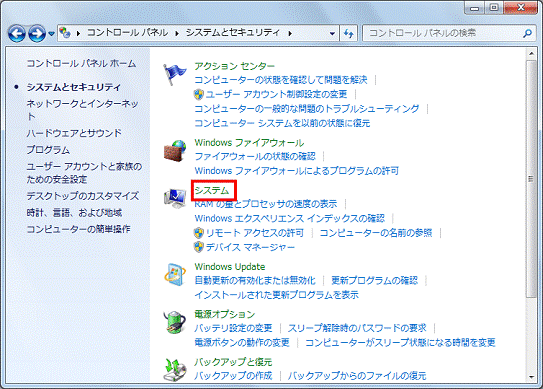
Task: Open the recent pages dropdown arrow beside Forward
Action: tap(51, 34)
